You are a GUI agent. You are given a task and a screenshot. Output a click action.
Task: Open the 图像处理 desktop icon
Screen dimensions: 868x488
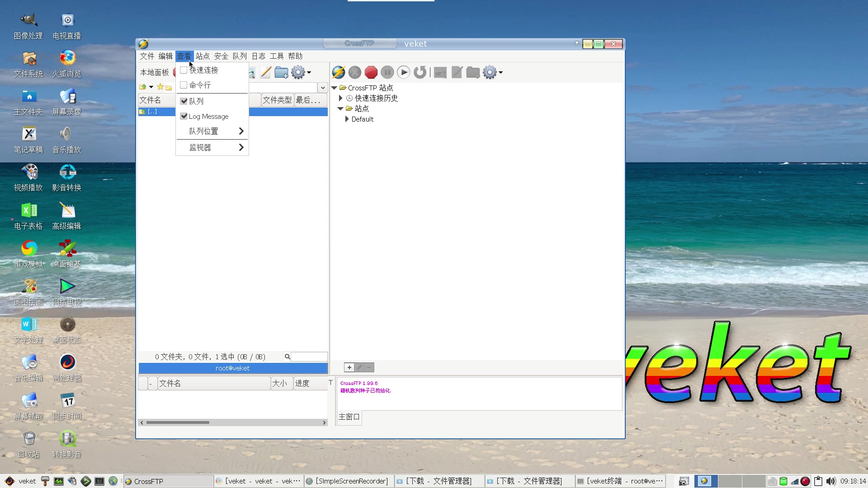(x=28, y=26)
